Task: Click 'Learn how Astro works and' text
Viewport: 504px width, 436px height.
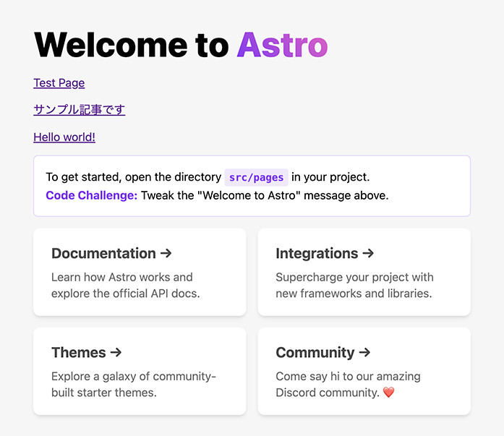Action: (x=122, y=277)
